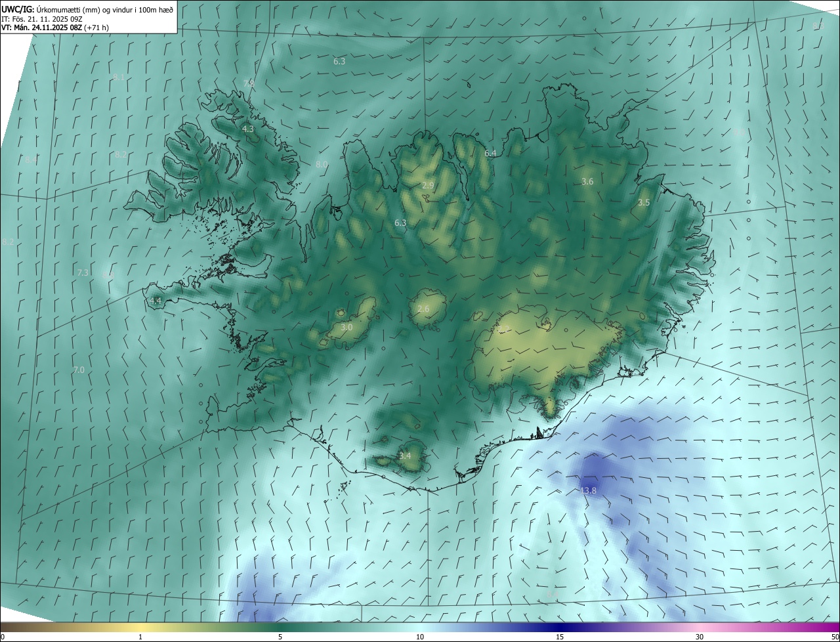The image size is (840, 642).
Task: Click the 6.4 value on the north coast
Action: coord(490,153)
